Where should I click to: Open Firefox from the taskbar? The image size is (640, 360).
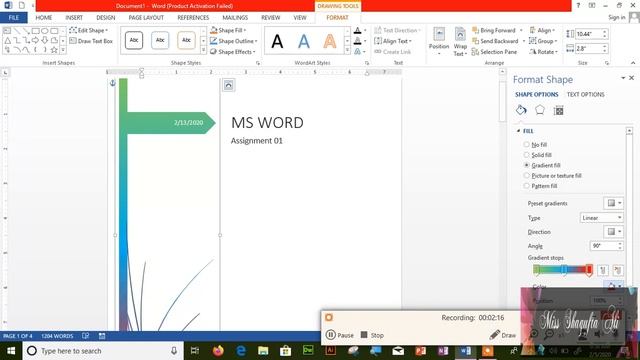click(218, 351)
